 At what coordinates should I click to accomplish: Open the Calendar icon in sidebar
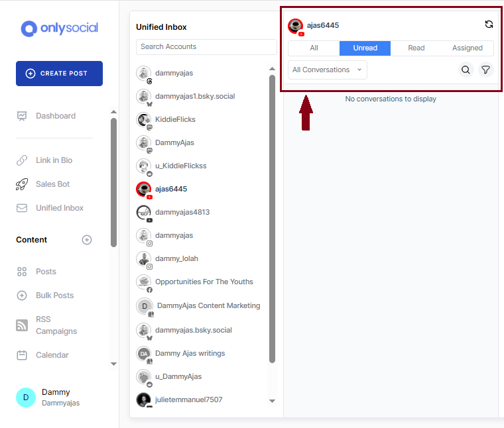coord(22,355)
